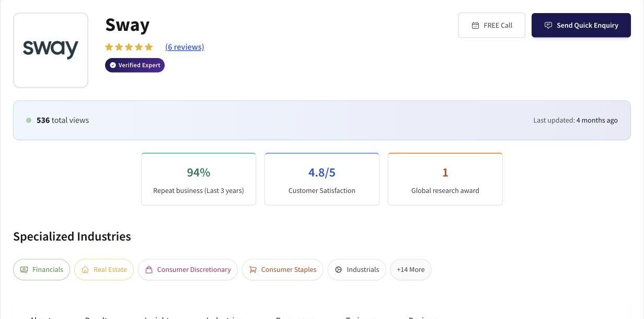Click the 536 total views text
644x319 pixels.
(x=63, y=120)
